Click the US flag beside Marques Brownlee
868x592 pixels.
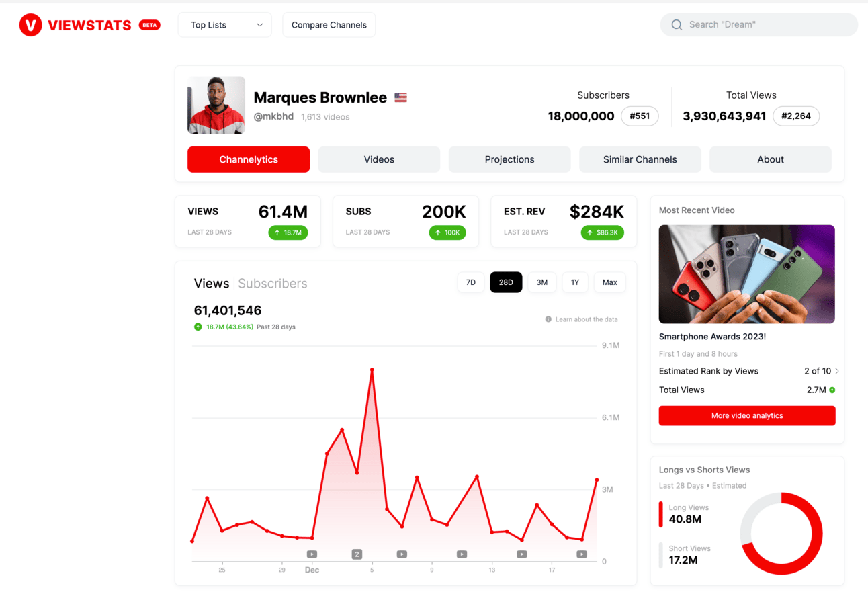400,97
